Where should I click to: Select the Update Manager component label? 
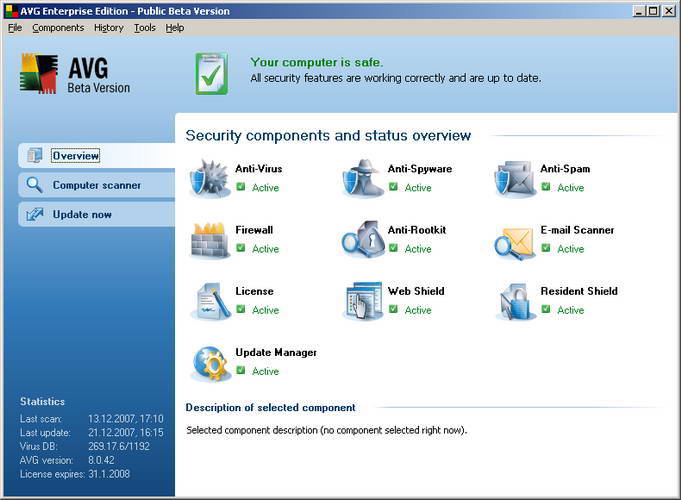276,352
